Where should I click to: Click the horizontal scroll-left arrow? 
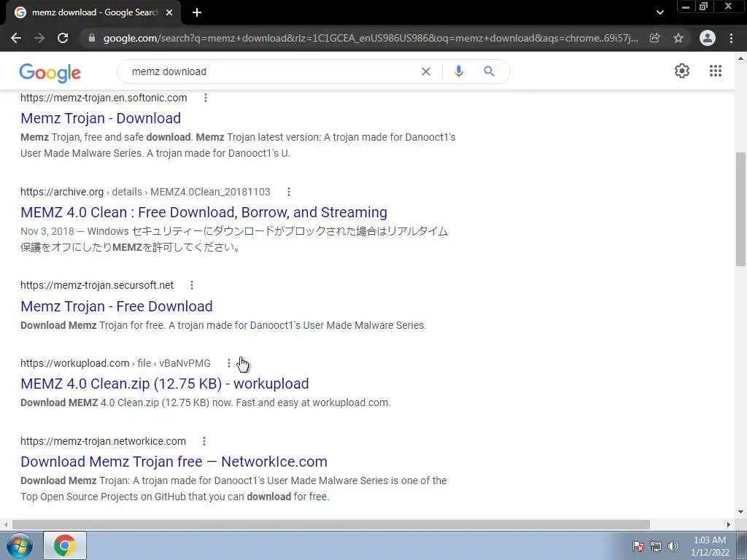(x=6, y=524)
